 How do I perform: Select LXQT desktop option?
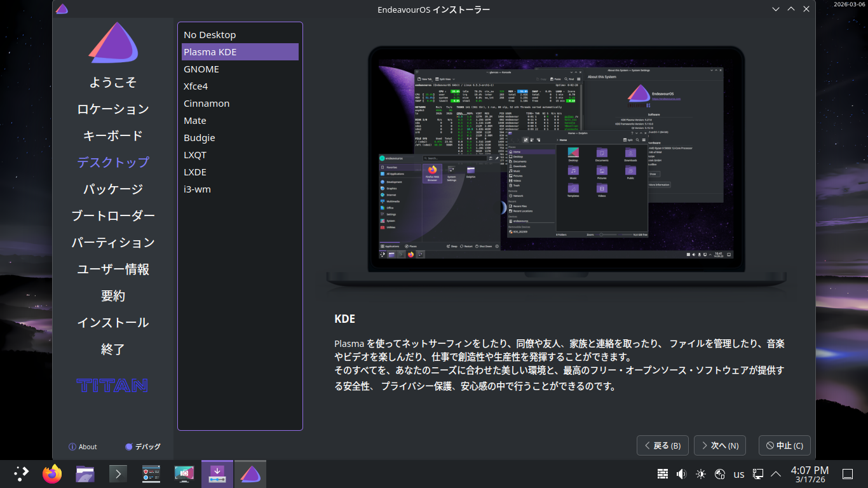click(x=240, y=155)
